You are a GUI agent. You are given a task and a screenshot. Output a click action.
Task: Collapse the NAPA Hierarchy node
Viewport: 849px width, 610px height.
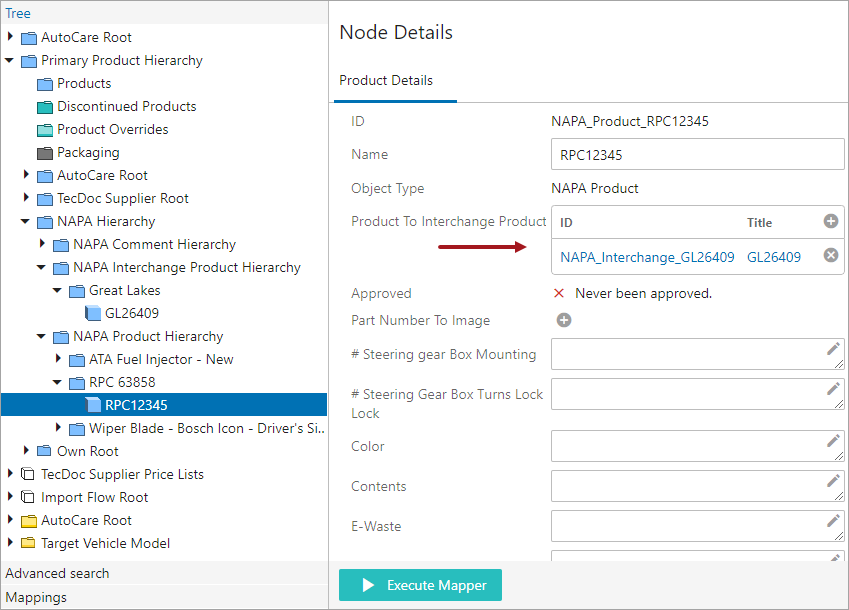(x=25, y=221)
